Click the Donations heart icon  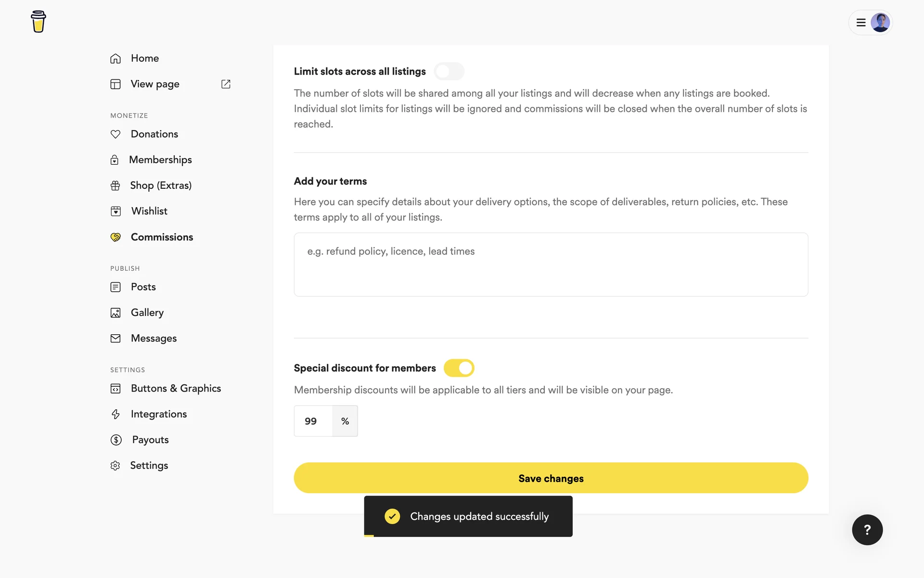tap(115, 134)
